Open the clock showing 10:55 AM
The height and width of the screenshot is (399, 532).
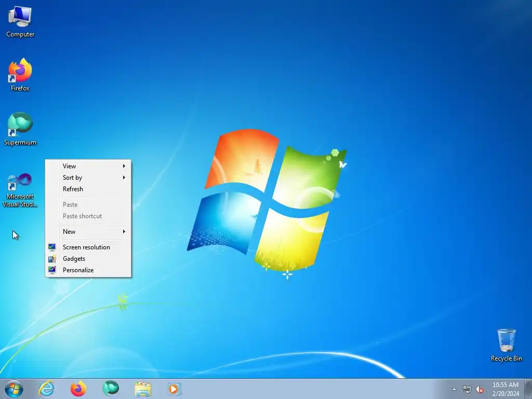(x=506, y=389)
